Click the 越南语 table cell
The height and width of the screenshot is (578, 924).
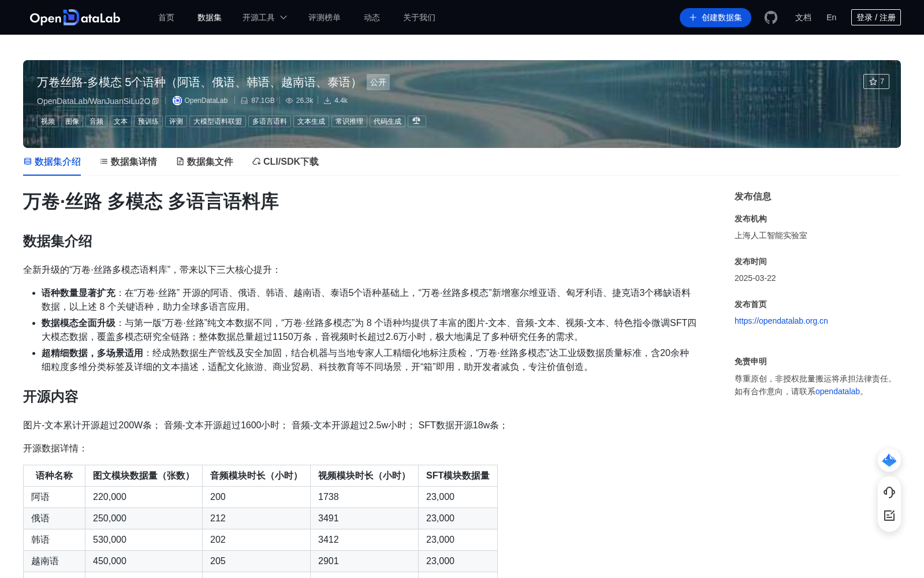tap(54, 561)
